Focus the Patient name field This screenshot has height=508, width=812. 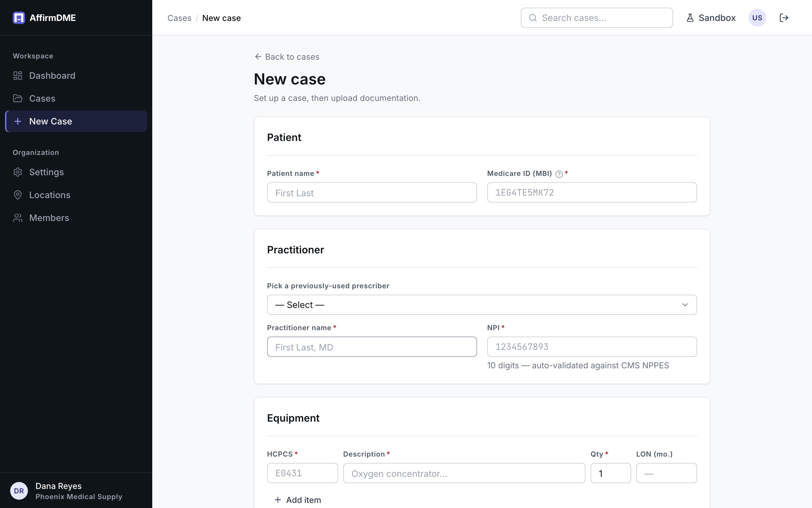coord(372,192)
